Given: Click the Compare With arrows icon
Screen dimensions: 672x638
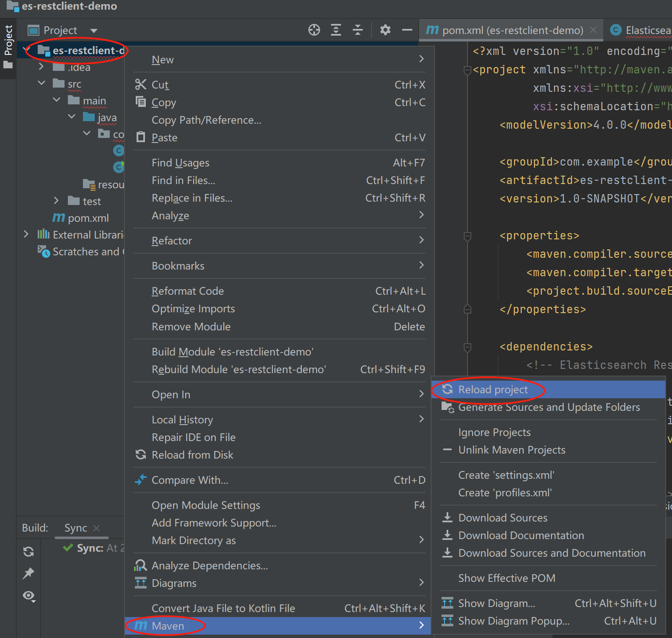Looking at the screenshot, I should coord(141,479).
